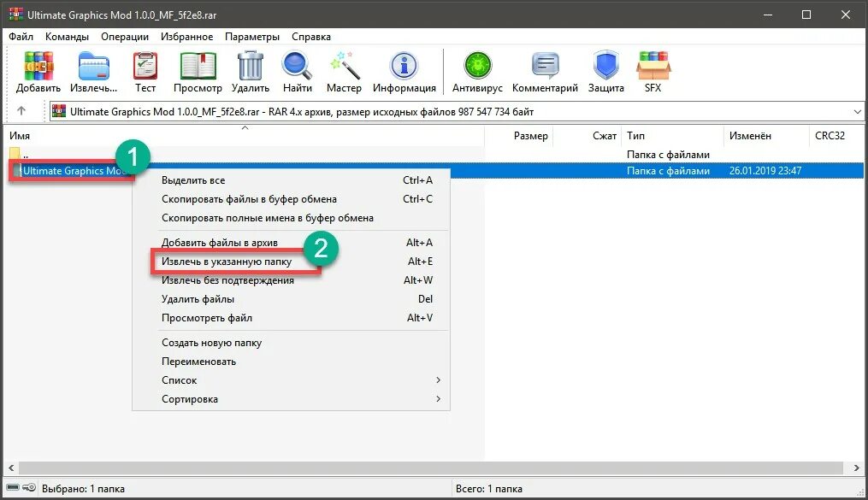Choose Выделить все in context menu

[x=291, y=180]
